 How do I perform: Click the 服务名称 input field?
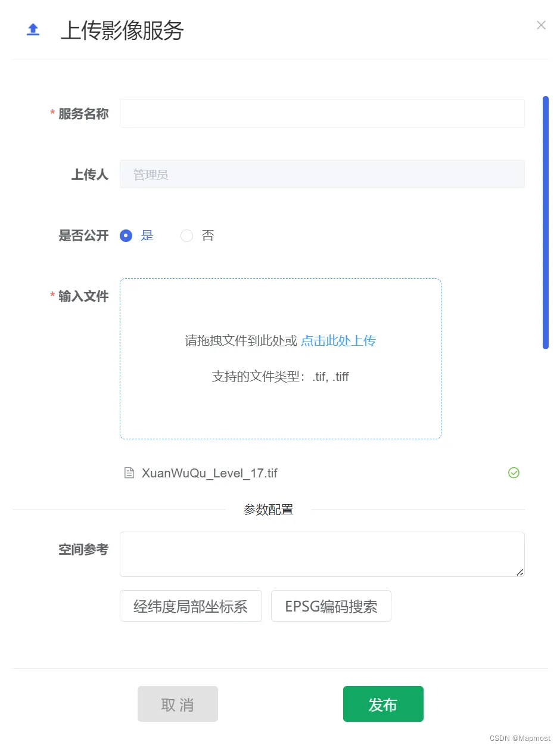click(322, 113)
